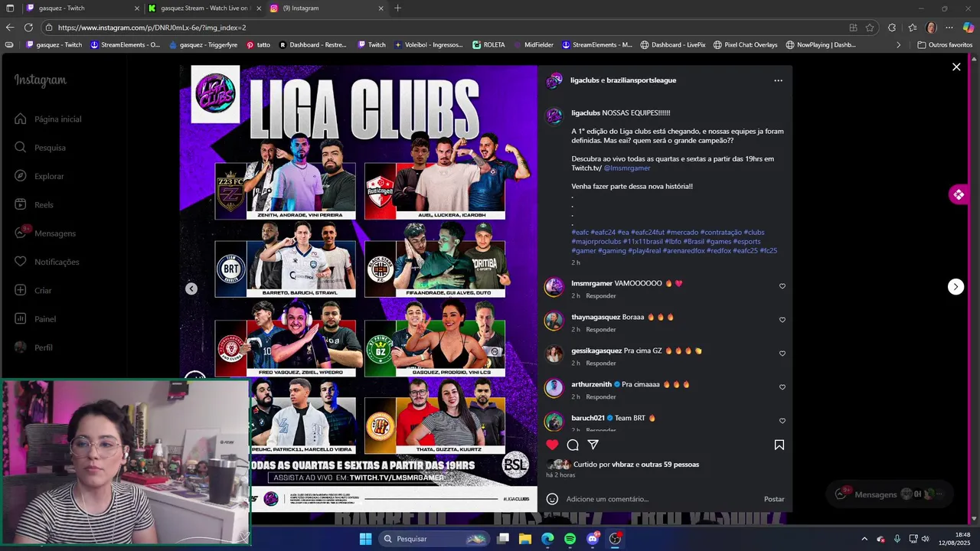Click the Instagram logo
Viewport: 980px width, 551px height.
[x=40, y=80]
